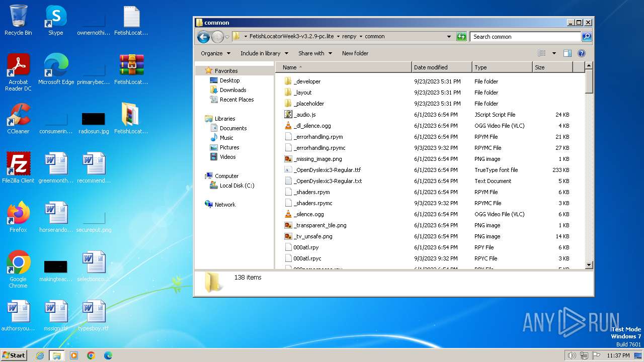Open the Internet Explorer taskbar icon
The image size is (644, 362).
coord(40,355)
